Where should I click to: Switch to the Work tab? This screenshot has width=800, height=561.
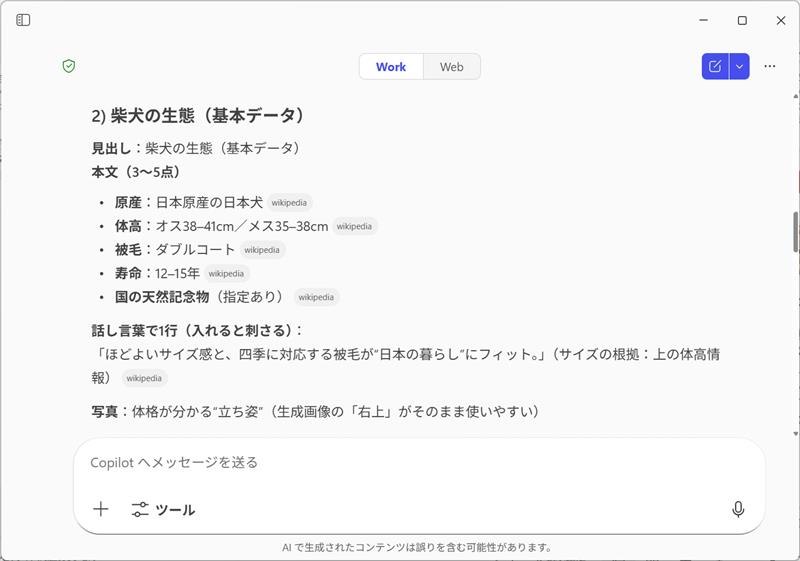[x=391, y=67]
